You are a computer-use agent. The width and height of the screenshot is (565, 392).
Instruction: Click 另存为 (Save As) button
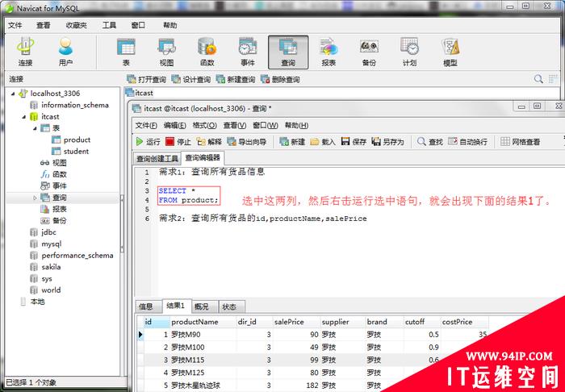pyautogui.click(x=387, y=142)
